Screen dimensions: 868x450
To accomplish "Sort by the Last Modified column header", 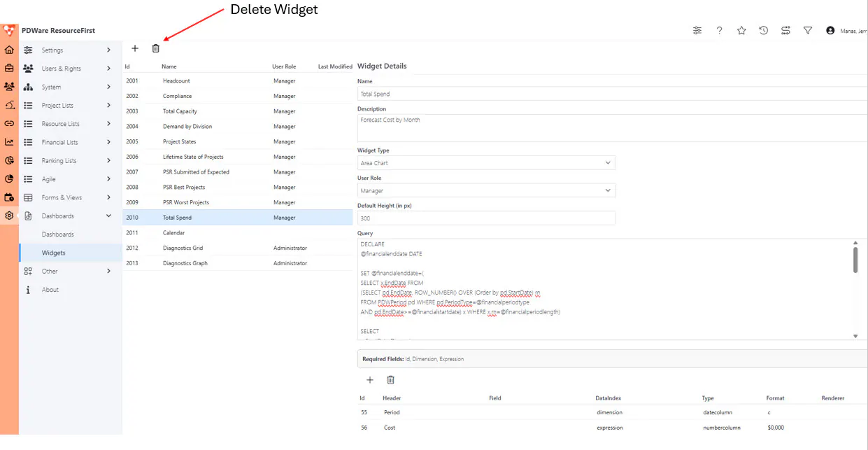I will pyautogui.click(x=335, y=66).
